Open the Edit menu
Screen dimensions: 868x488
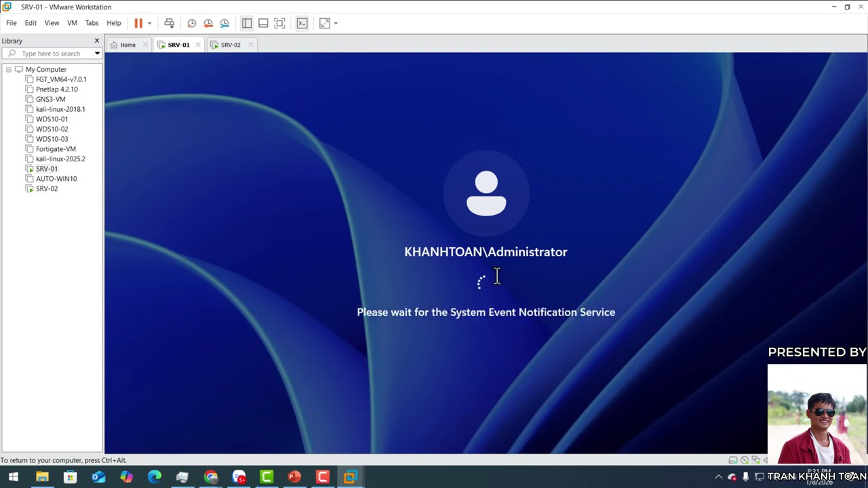click(x=31, y=23)
